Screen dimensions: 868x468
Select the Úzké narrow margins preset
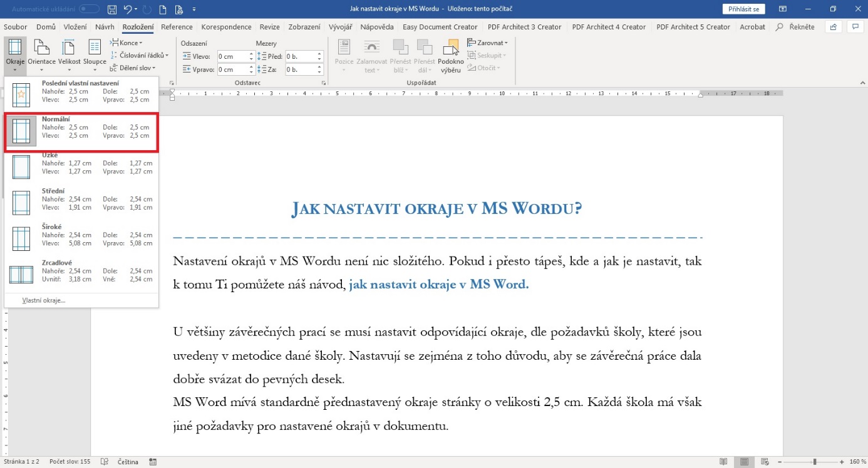tap(81, 167)
